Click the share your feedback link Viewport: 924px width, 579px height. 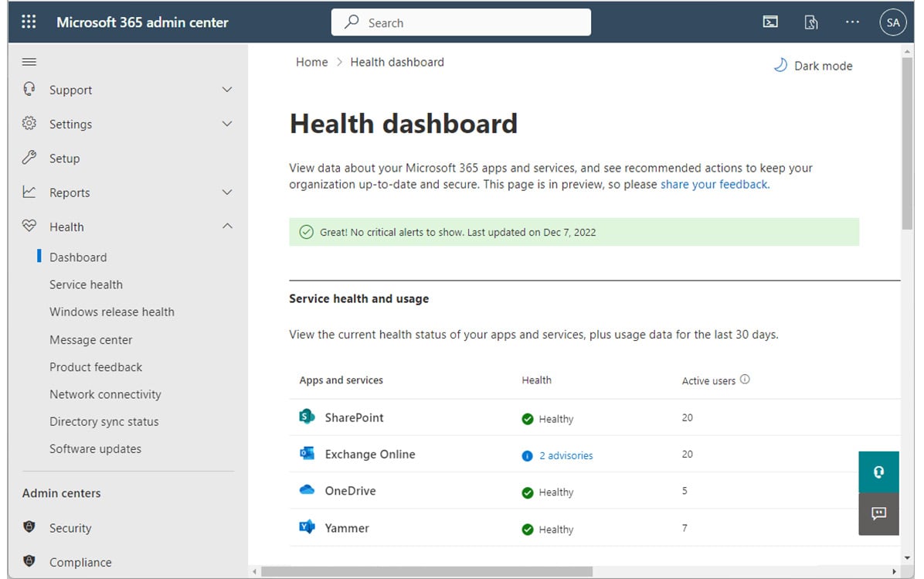pos(715,184)
